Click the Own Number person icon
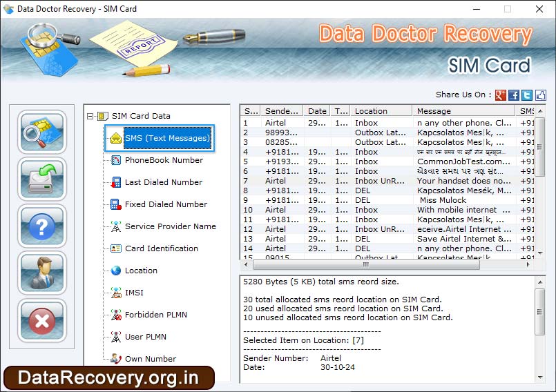This screenshot has width=556, height=392. coord(116,359)
